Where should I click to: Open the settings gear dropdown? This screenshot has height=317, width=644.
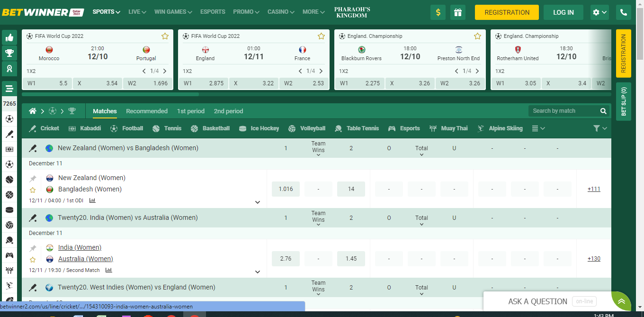click(x=599, y=12)
